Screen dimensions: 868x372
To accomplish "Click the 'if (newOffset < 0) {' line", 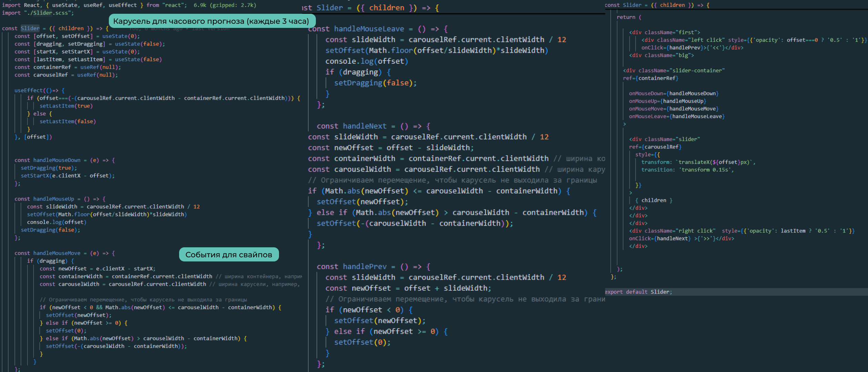I will pos(369,310).
